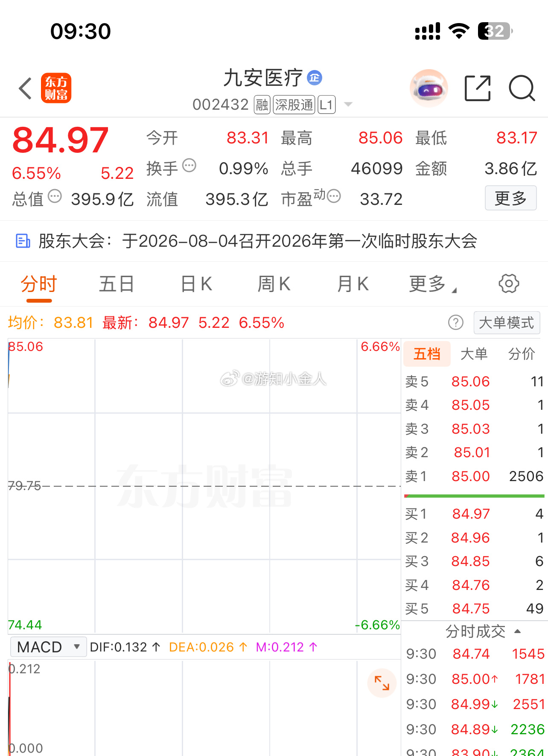The width and height of the screenshot is (548, 756).
Task: Switch to the 五日 tab
Action: (117, 284)
